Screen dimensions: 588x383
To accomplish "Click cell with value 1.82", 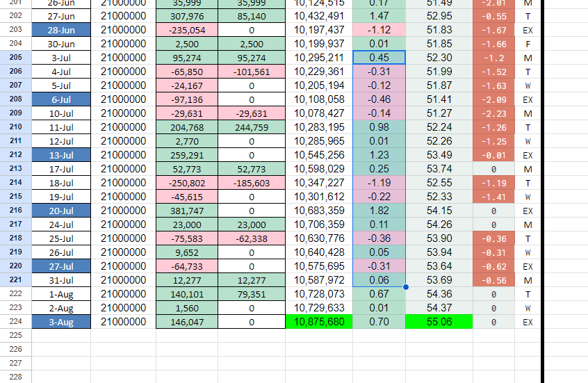I will pos(379,211).
